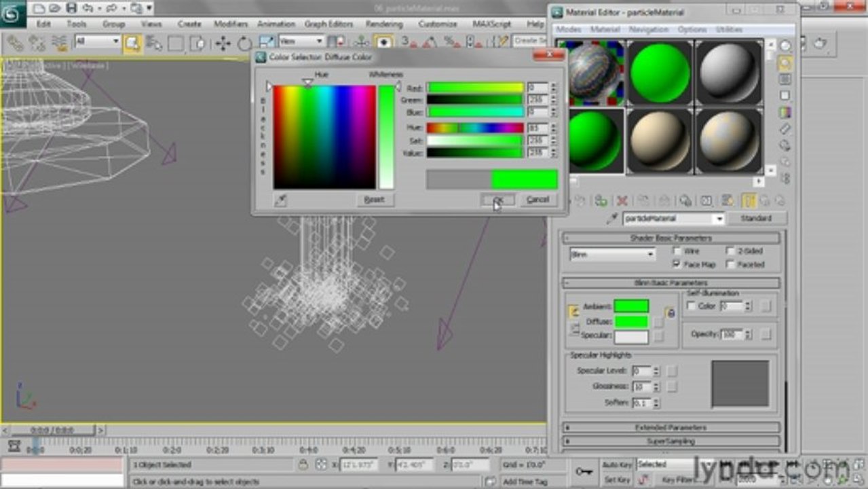
Task: Click the Specular color swatch
Action: point(631,337)
